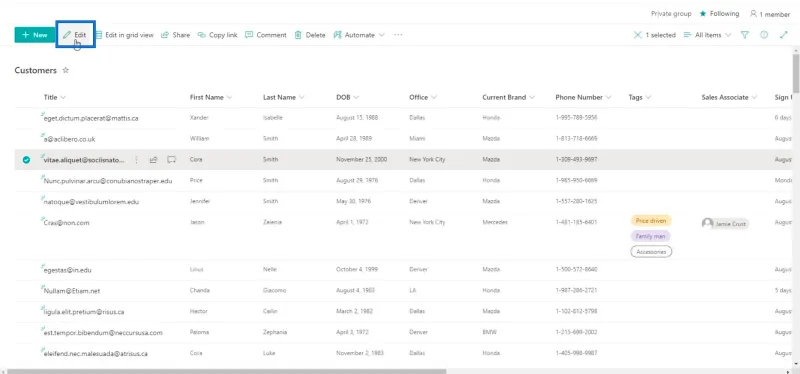Clear selection with the X icon

point(637,35)
